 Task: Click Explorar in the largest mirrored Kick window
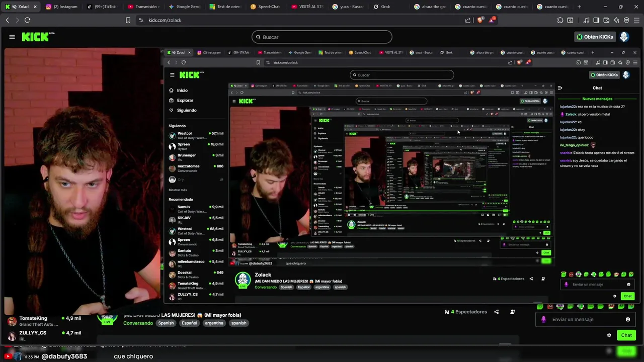click(181, 101)
